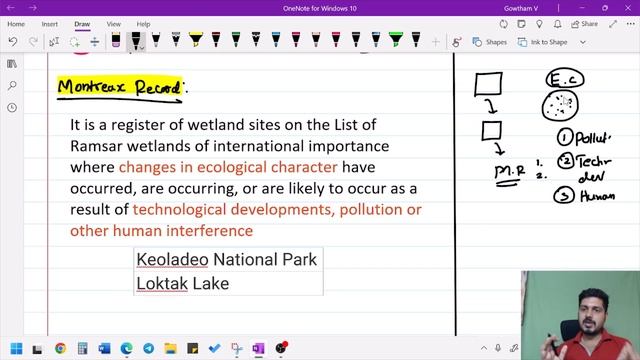Click the Gowtham V account name

click(521, 8)
